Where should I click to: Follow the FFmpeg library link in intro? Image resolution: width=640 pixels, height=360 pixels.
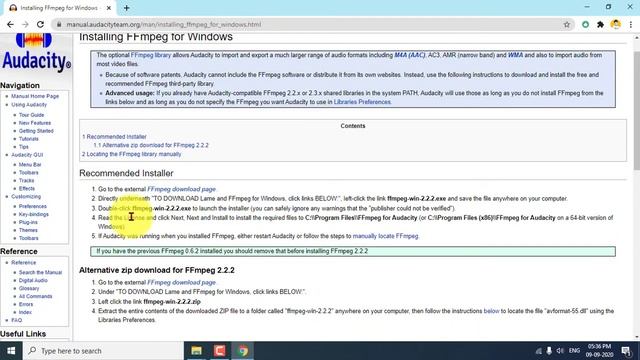[151, 55]
